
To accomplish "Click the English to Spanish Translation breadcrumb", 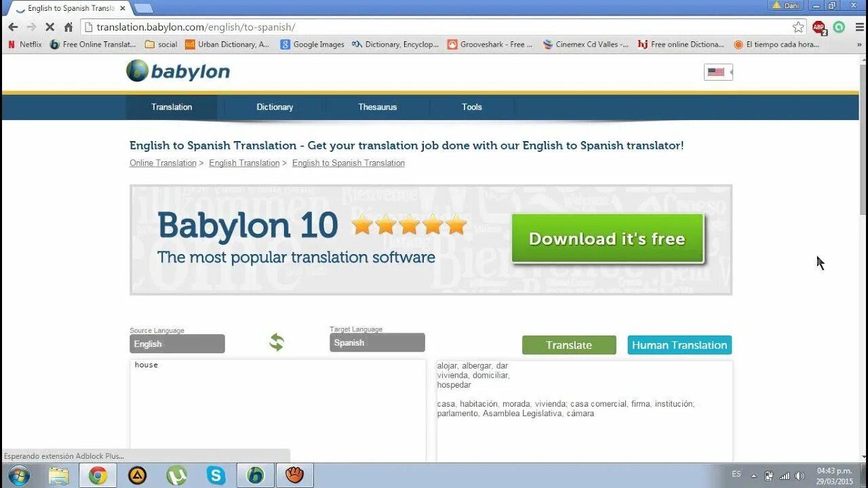I will [349, 163].
